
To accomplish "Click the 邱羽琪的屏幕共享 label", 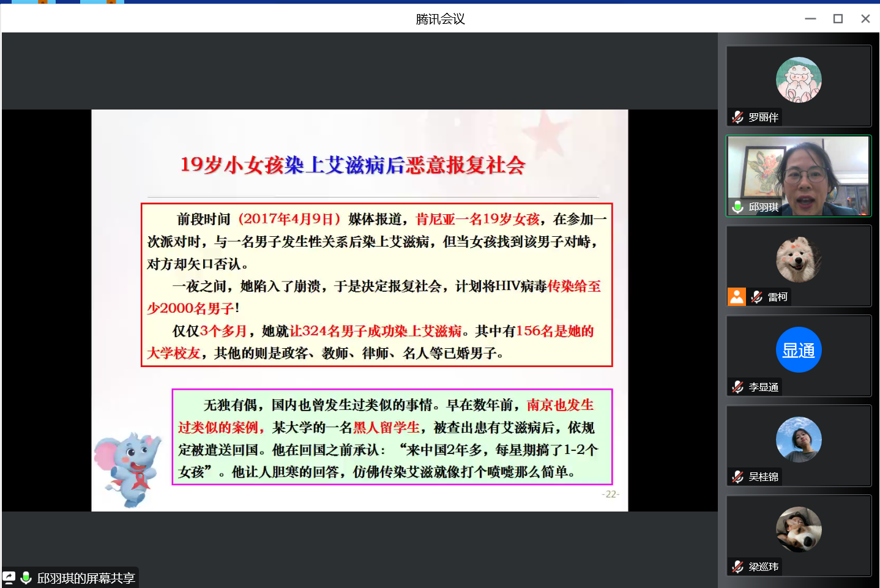I will 86,578.
